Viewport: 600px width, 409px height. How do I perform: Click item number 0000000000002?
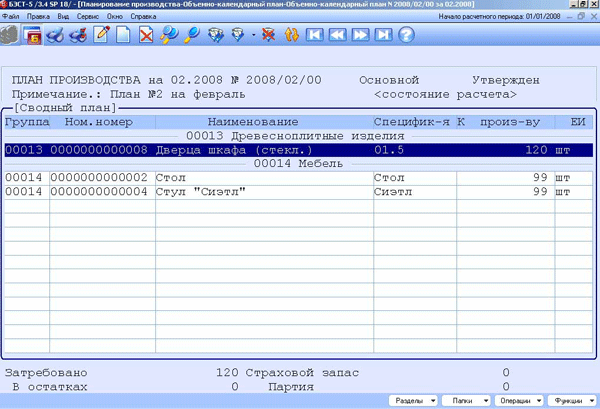point(99,178)
